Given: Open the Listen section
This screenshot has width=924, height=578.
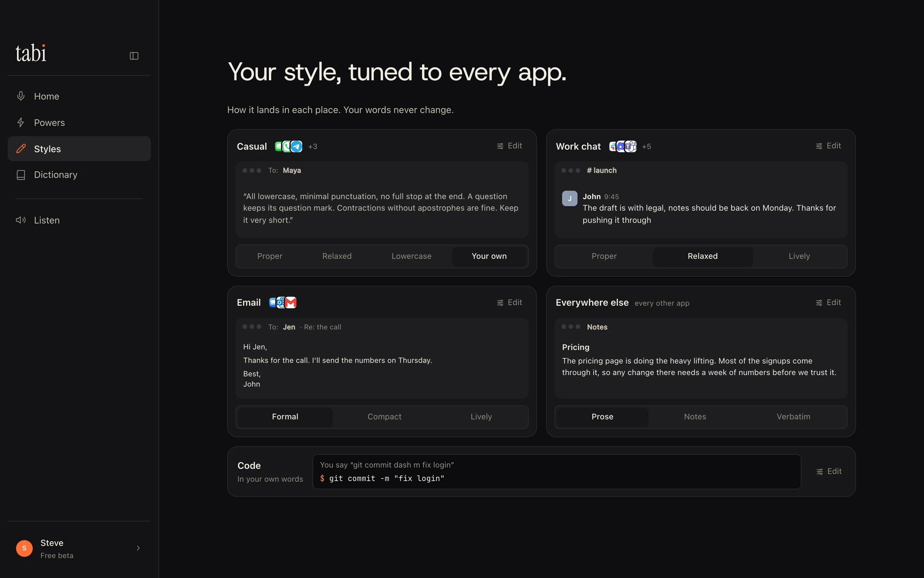Looking at the screenshot, I should coord(79,220).
